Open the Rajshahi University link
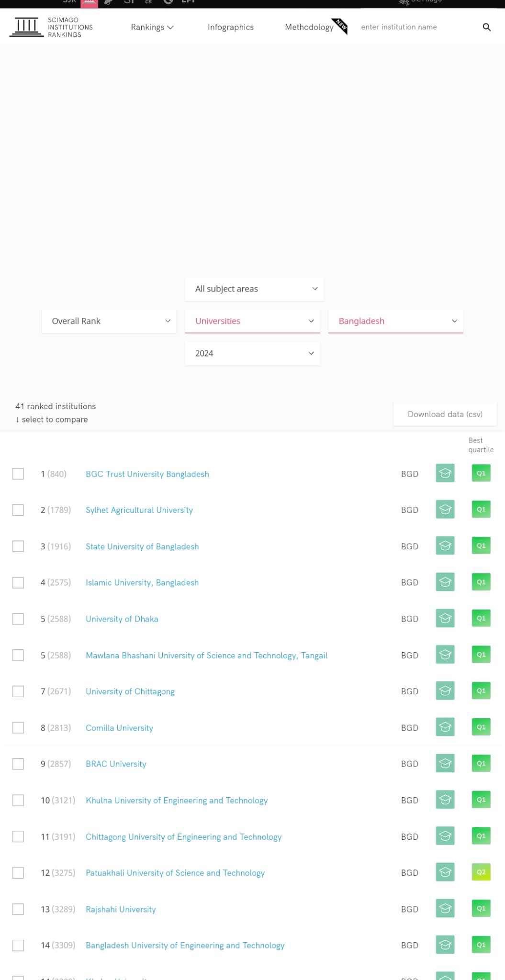Viewport: 505px width, 980px height. coord(121,909)
